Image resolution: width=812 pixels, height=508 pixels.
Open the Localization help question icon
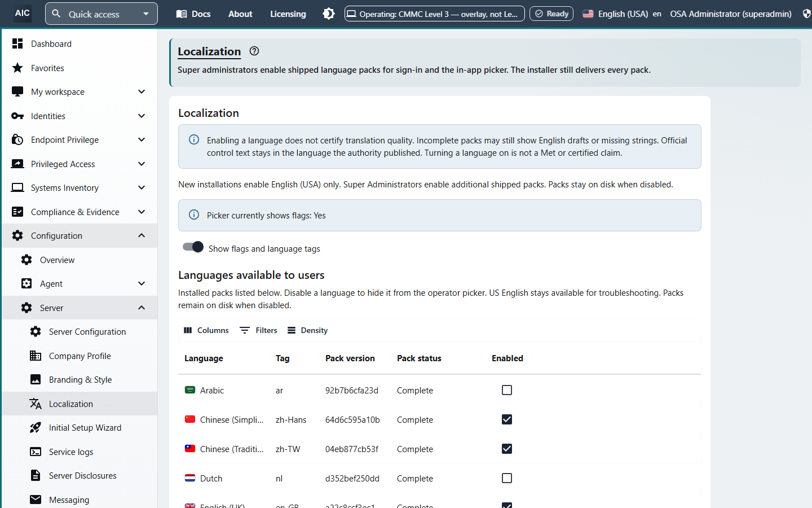(x=254, y=51)
